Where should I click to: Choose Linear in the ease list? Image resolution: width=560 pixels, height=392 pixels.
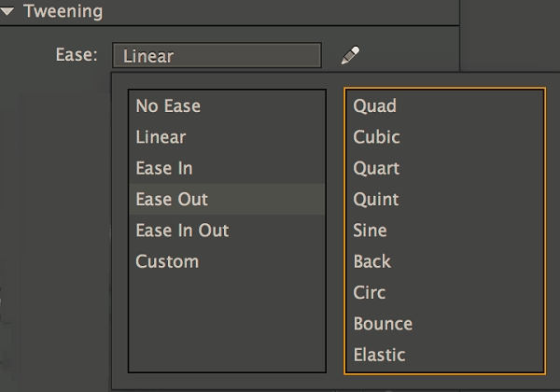pyautogui.click(x=161, y=137)
